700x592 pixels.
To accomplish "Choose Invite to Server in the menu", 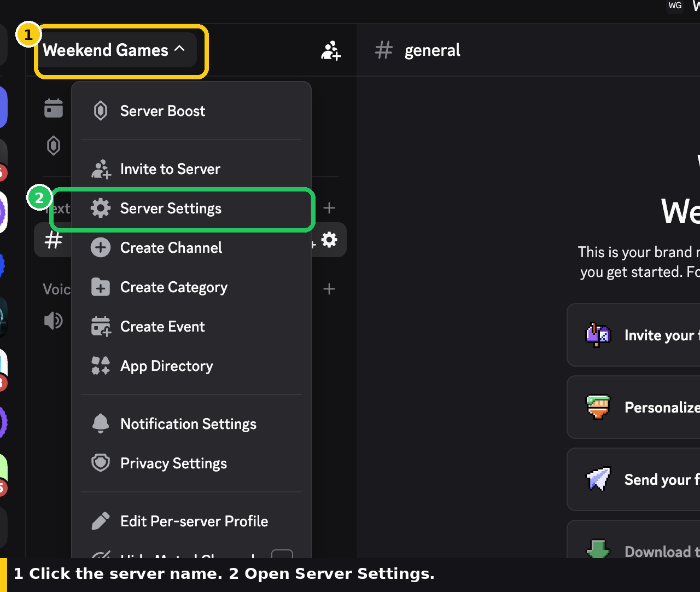I will [191, 169].
